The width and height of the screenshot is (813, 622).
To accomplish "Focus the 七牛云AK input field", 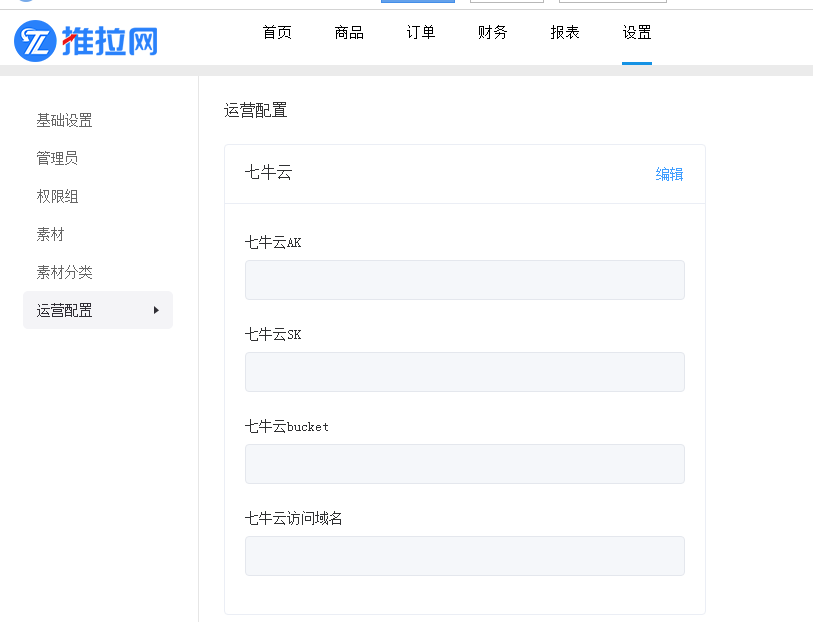I will click(x=465, y=280).
